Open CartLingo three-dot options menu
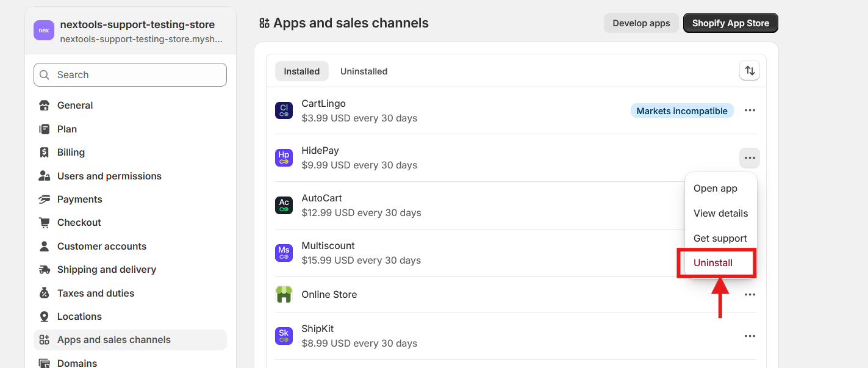 pyautogui.click(x=750, y=110)
